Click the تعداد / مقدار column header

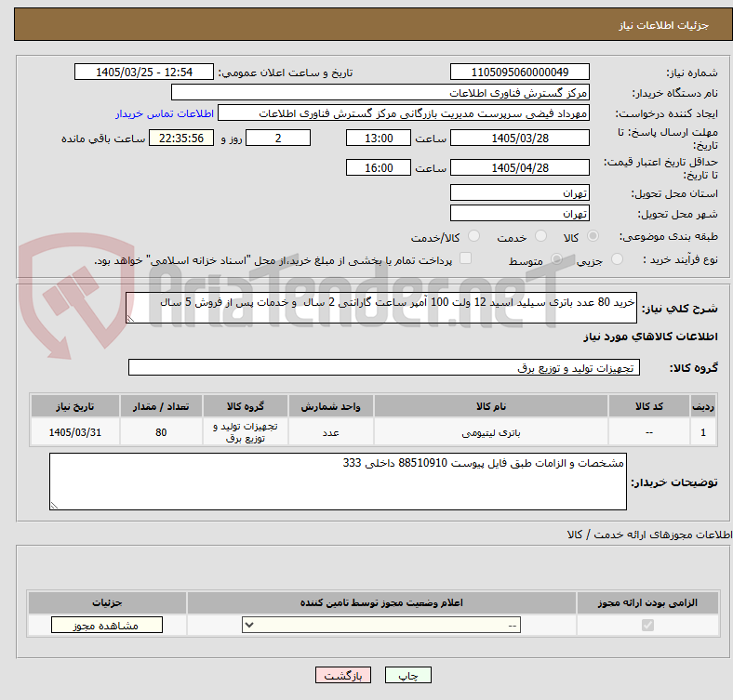161,406
